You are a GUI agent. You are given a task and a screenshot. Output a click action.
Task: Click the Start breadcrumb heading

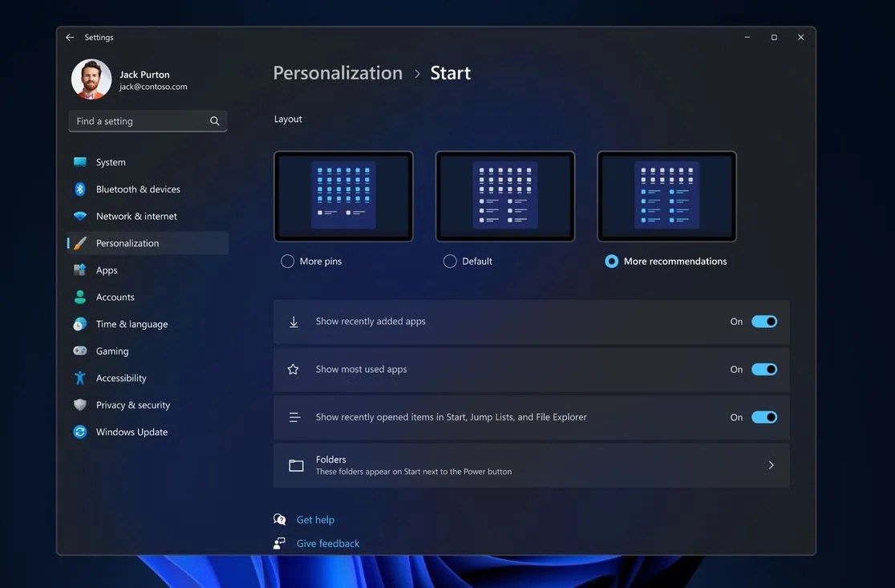pyautogui.click(x=451, y=73)
